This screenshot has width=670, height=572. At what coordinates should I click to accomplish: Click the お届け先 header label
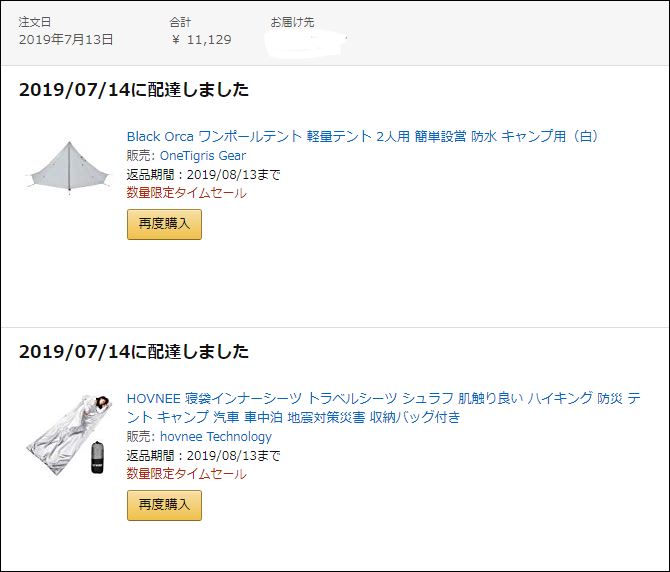coord(292,22)
